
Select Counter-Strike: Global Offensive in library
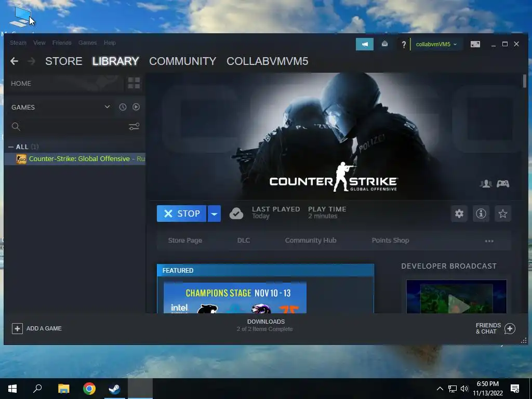(75, 159)
